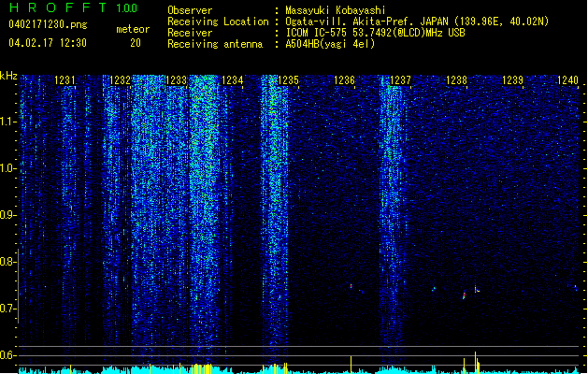
Task: Select the Ogata-vill. Akita-Pref. JAPAN location text
Action: [417, 22]
